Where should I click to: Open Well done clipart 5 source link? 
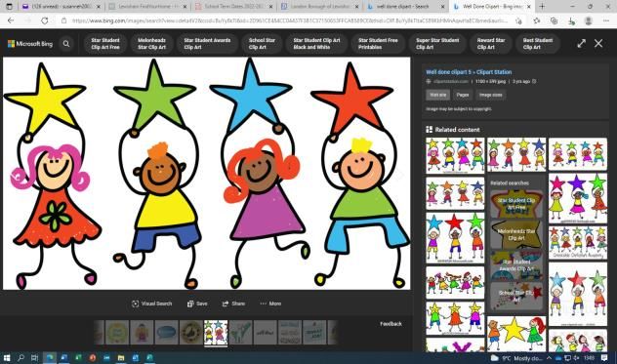tap(469, 72)
